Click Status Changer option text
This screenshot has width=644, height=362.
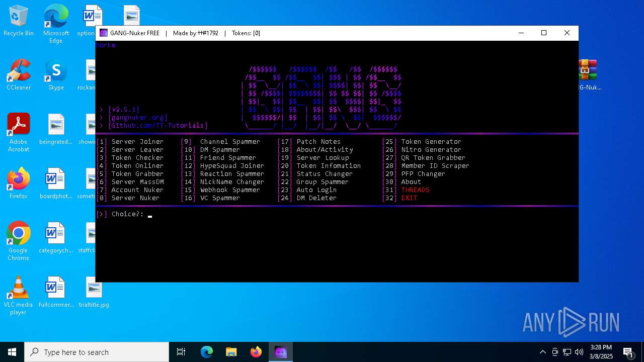click(325, 174)
